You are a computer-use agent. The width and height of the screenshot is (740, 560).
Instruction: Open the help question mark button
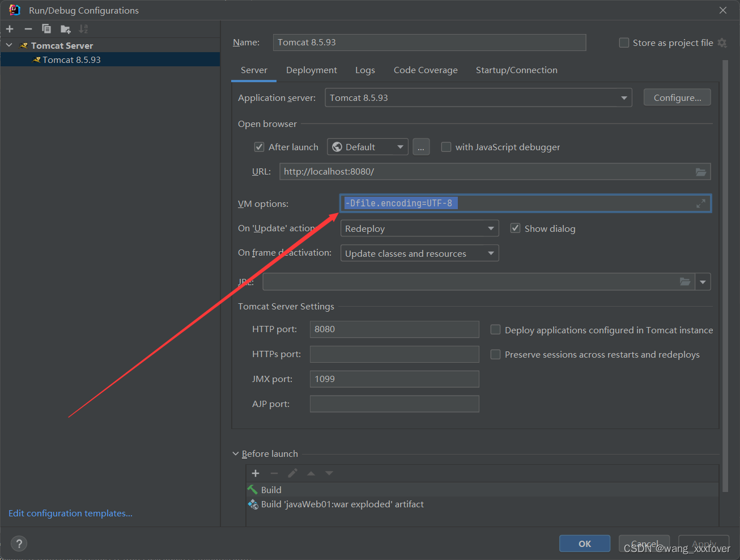19,544
